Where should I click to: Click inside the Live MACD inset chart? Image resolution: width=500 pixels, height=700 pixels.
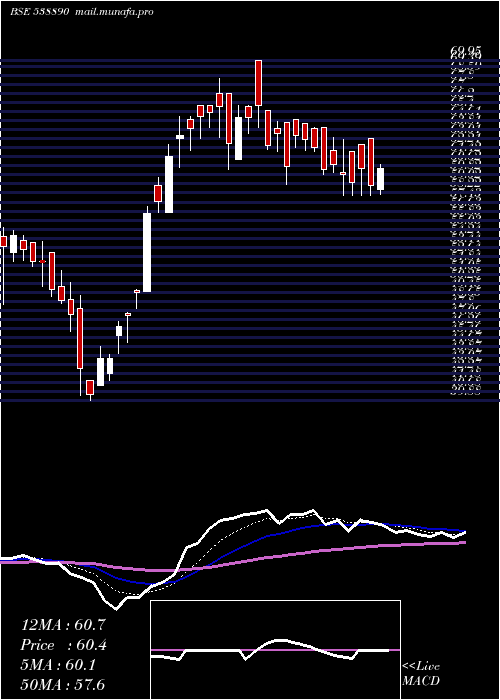(x=275, y=650)
